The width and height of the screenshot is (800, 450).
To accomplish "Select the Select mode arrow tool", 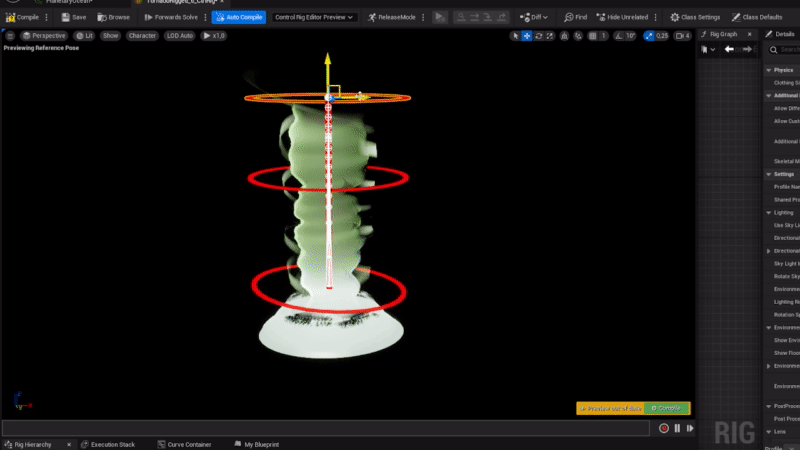I will click(x=515, y=36).
